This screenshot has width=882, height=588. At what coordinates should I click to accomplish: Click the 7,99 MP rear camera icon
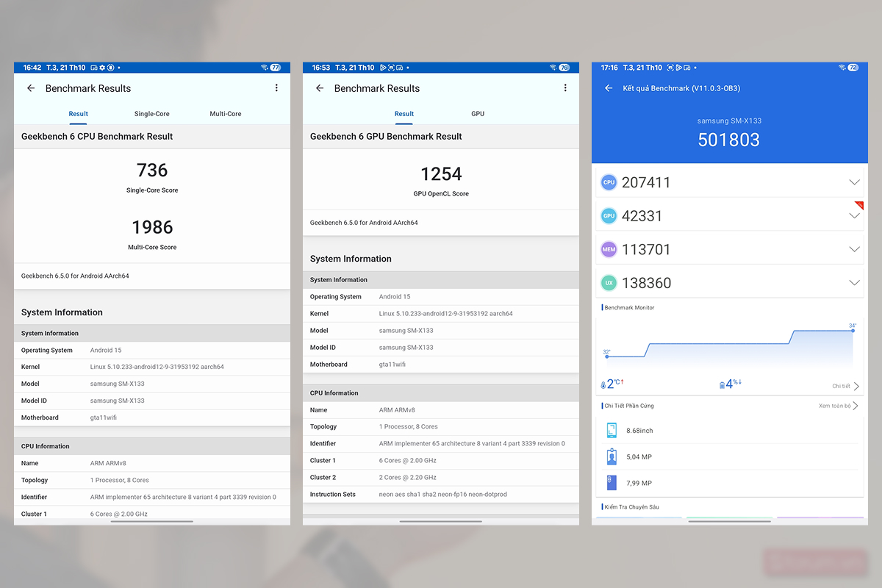pyautogui.click(x=611, y=482)
